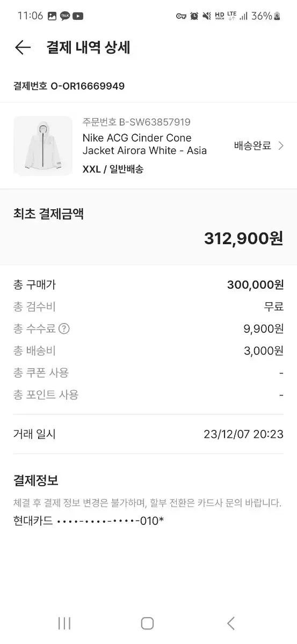The height and width of the screenshot is (644, 297).
Task: Open the Nike ACG jacket thumbnail
Action: 43,146
